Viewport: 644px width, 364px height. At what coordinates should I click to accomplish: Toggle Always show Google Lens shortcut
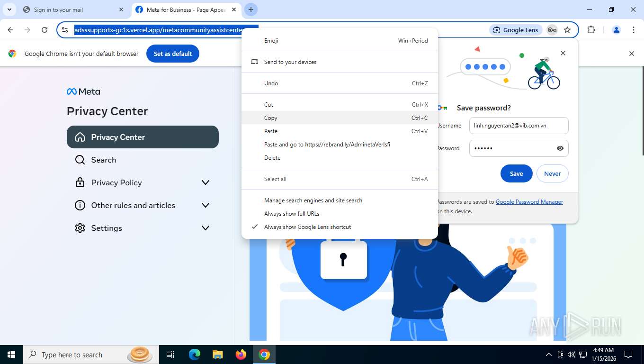(340, 227)
